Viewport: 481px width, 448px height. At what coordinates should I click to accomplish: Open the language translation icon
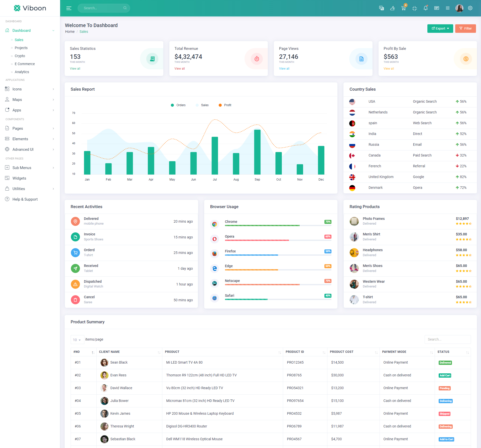tap(381, 8)
